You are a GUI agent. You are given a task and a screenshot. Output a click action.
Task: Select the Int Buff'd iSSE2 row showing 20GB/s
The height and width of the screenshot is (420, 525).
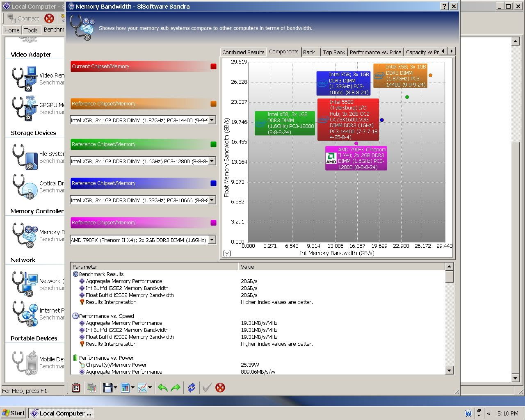click(258, 288)
